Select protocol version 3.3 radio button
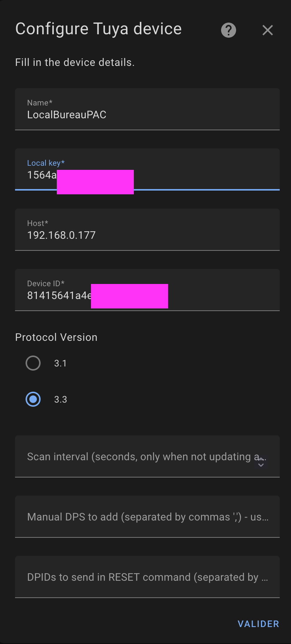This screenshot has width=291, height=644. tap(33, 399)
